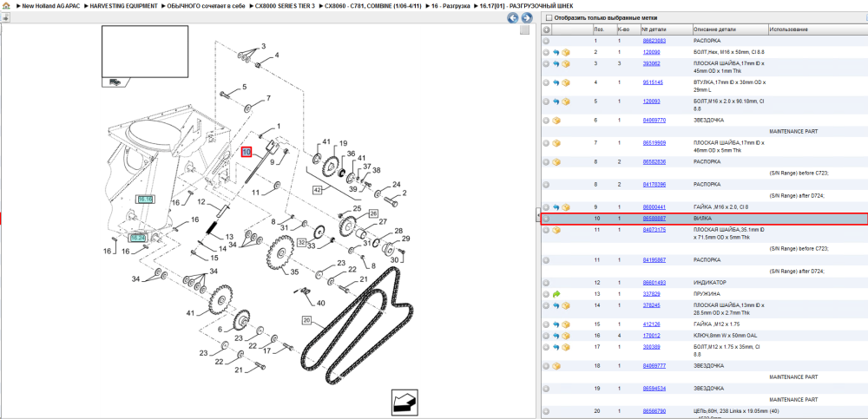Select circle icon for part 86623883

click(546, 41)
